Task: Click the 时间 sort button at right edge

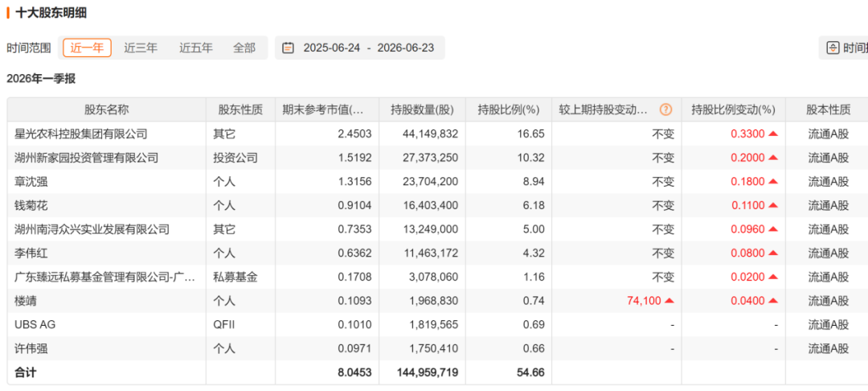Action: tap(843, 47)
